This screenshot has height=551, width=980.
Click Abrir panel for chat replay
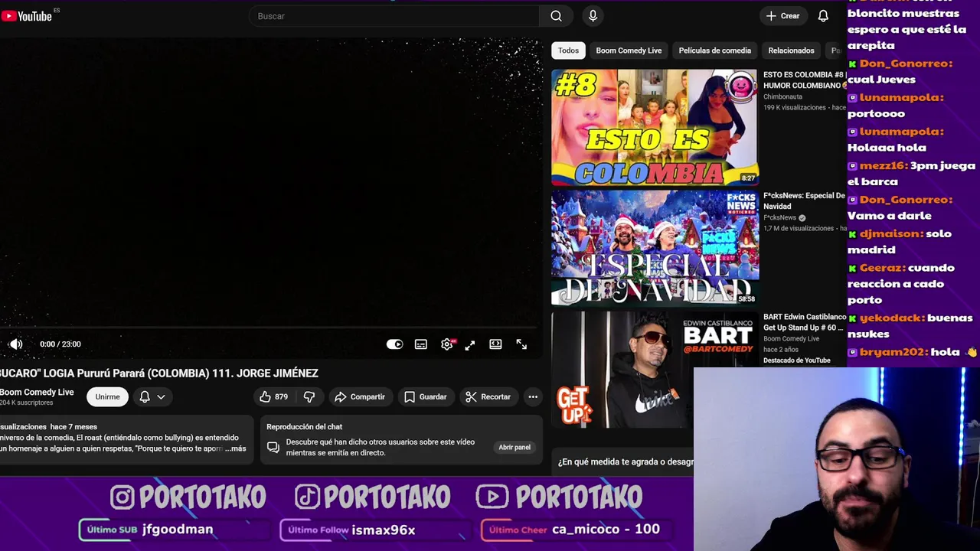(x=514, y=447)
